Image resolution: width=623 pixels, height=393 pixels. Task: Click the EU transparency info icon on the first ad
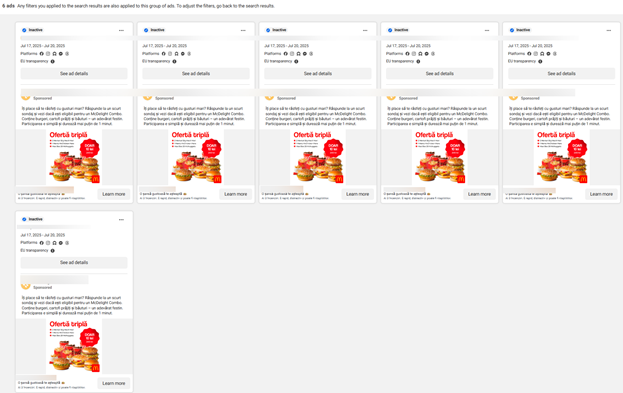click(x=52, y=62)
